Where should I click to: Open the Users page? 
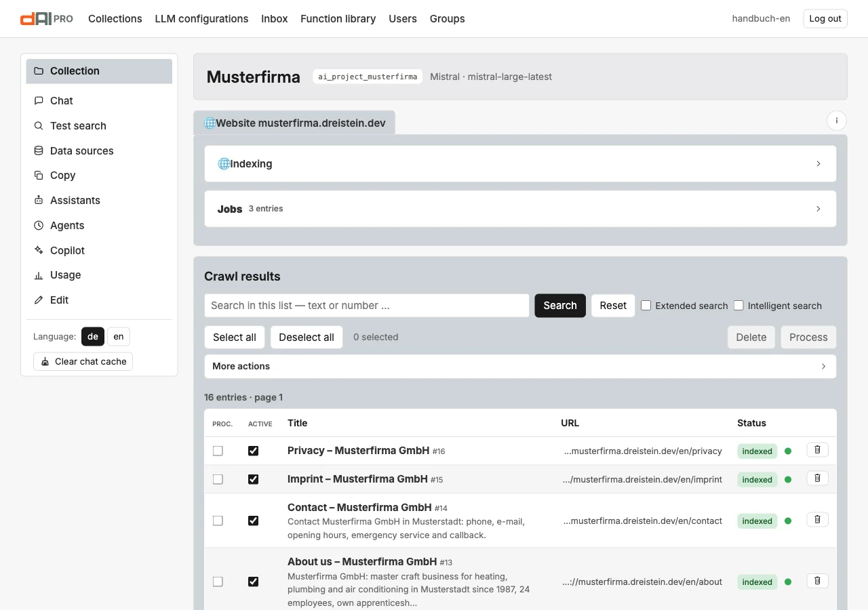403,19
